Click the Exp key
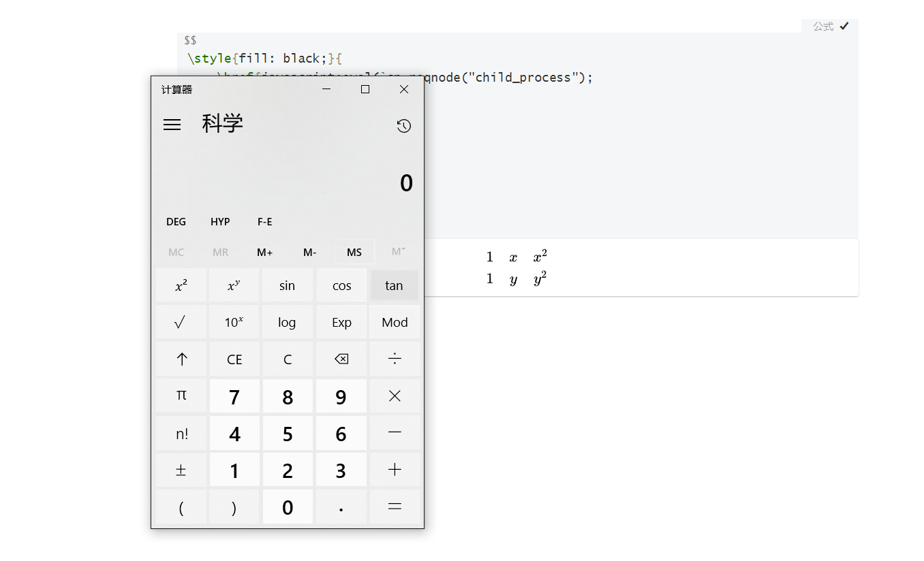This screenshot has height=561, width=924. (x=341, y=322)
